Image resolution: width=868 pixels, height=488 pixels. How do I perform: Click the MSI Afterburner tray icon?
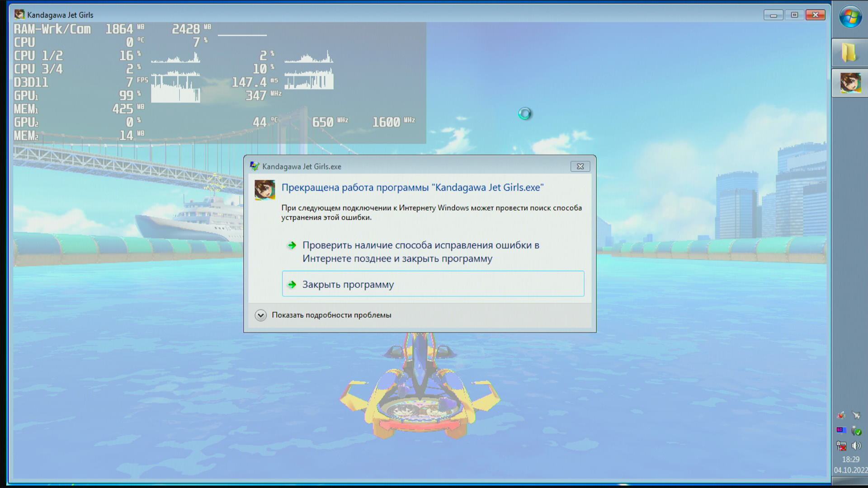(841, 415)
